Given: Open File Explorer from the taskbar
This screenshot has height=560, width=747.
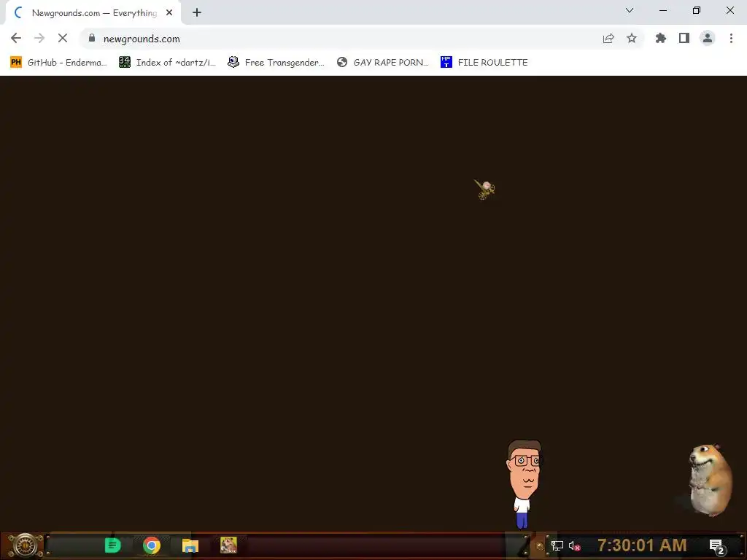Looking at the screenshot, I should coord(190,545).
